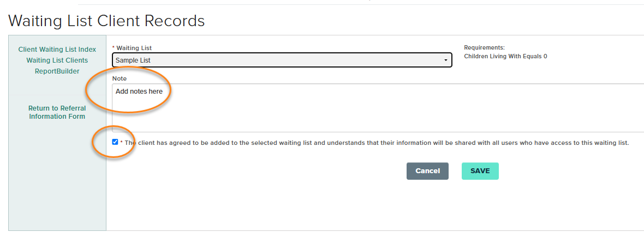This screenshot has width=644, height=238.
Task: Click the Add notes here text
Action: coord(139,91)
